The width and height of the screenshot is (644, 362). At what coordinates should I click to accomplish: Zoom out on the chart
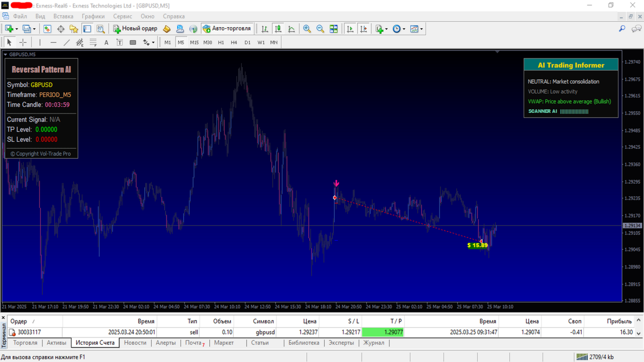tap(320, 29)
